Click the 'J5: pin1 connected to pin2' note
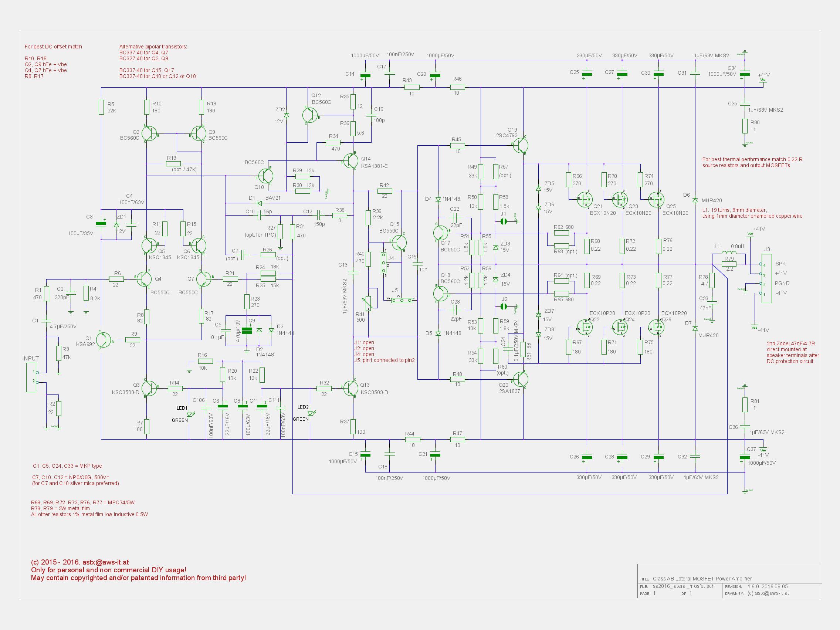 [x=384, y=360]
